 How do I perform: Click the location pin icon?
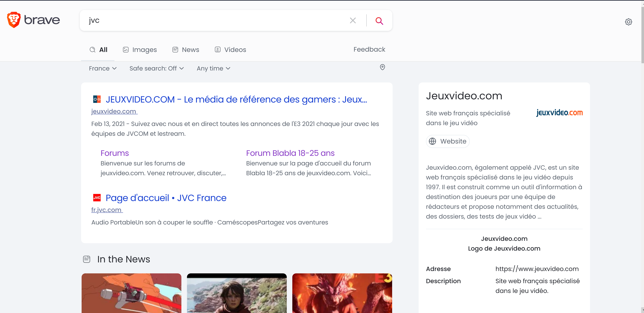pos(382,67)
